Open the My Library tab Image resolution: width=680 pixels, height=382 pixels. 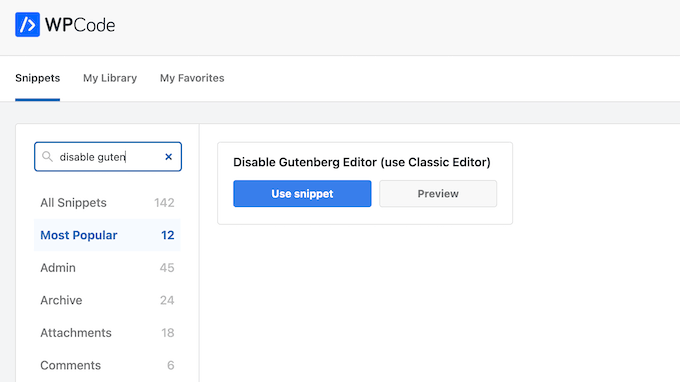pos(110,78)
